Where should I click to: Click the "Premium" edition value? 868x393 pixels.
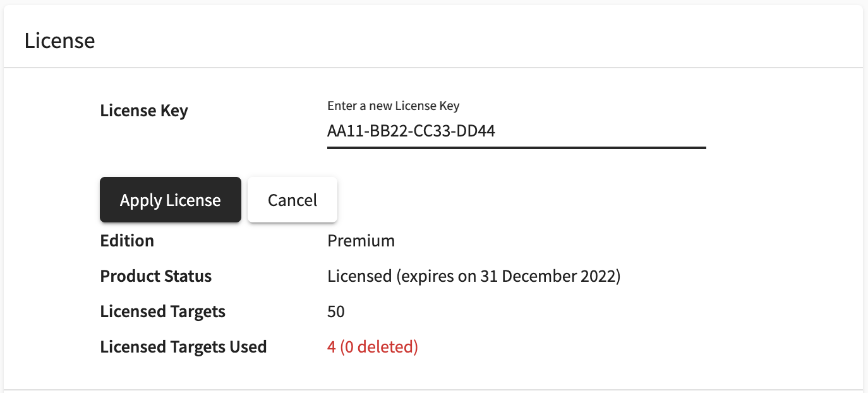361,241
